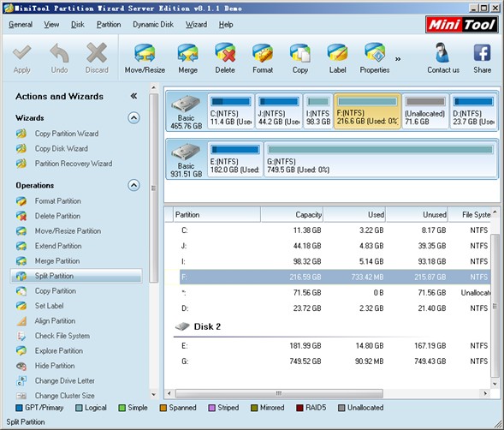Click Format Partition operation
Viewport: 504px width, 430px height.
58,200
